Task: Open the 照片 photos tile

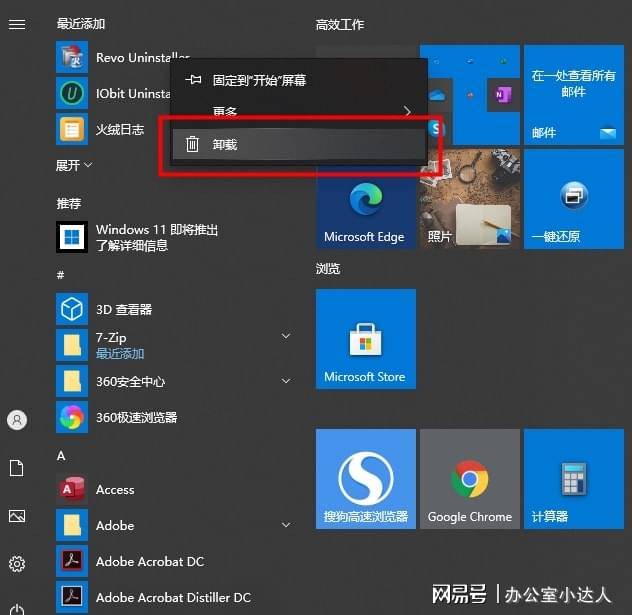Action: (x=470, y=199)
